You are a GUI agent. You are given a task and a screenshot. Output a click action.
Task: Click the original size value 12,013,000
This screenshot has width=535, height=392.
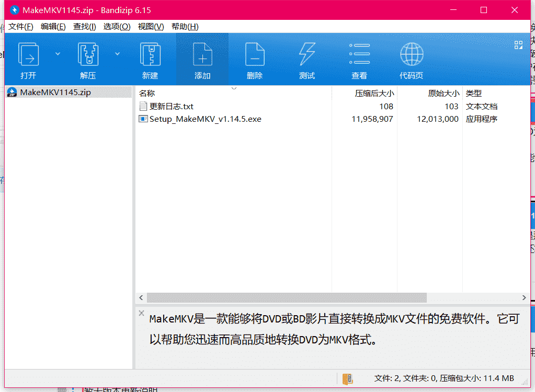(438, 119)
